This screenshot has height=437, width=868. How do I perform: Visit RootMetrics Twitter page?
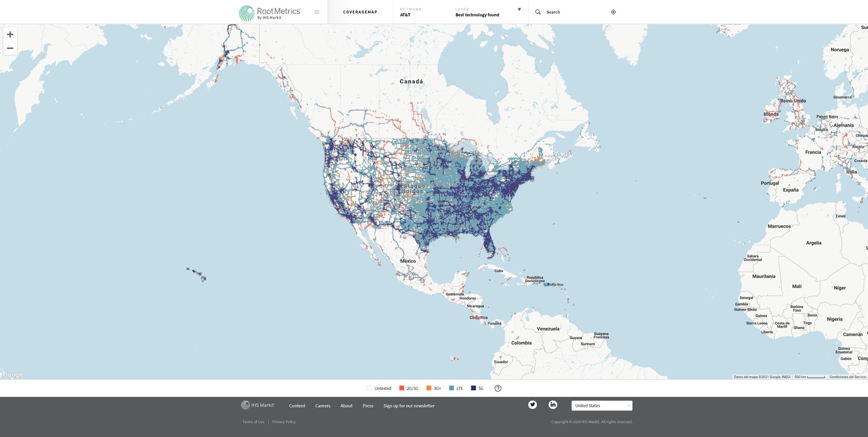click(x=533, y=405)
